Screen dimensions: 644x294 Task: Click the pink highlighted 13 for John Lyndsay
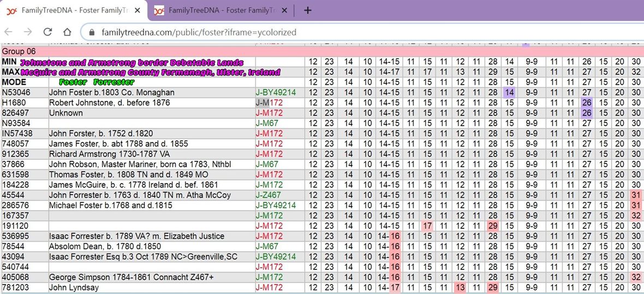point(460,288)
